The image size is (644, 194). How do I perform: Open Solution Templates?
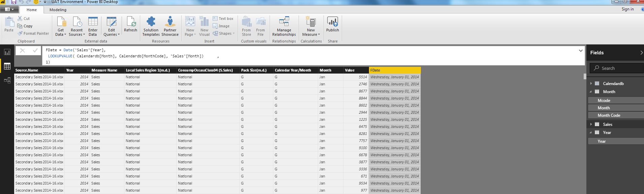tap(151, 26)
